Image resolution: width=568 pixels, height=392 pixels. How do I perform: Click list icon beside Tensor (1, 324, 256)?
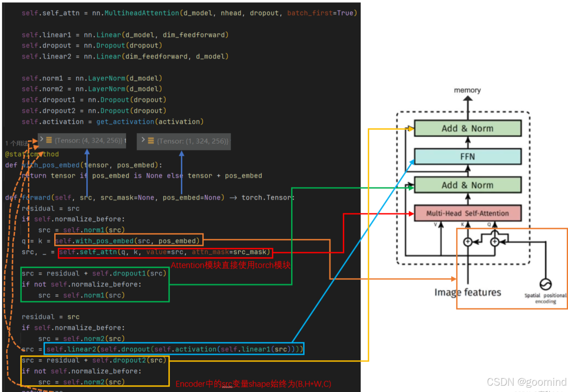pyautogui.click(x=151, y=141)
